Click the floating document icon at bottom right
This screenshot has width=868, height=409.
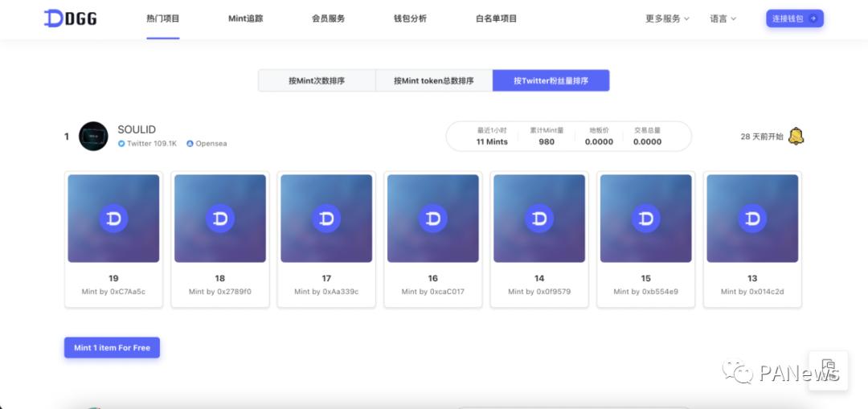coord(828,370)
